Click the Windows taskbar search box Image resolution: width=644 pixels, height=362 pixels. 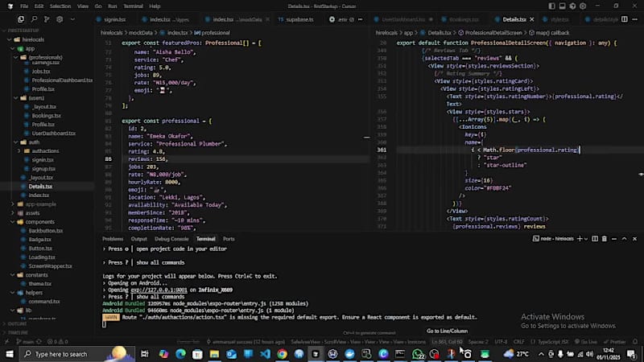[77, 354]
